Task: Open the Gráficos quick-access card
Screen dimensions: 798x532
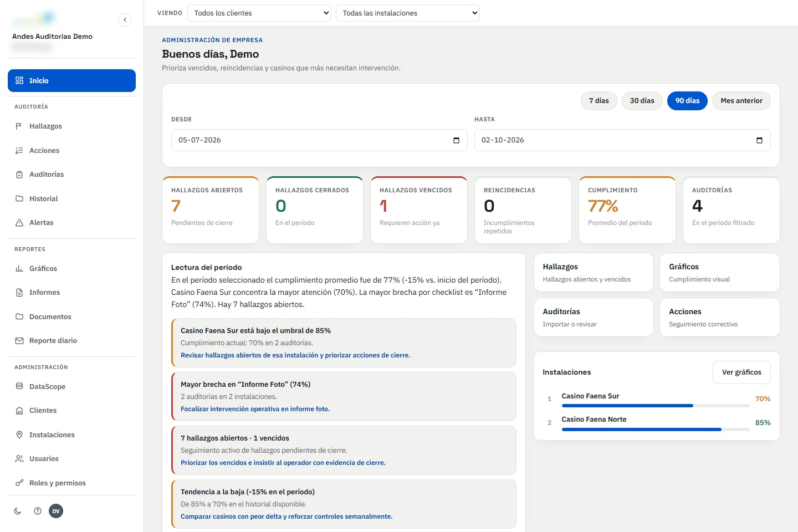Action: point(720,273)
